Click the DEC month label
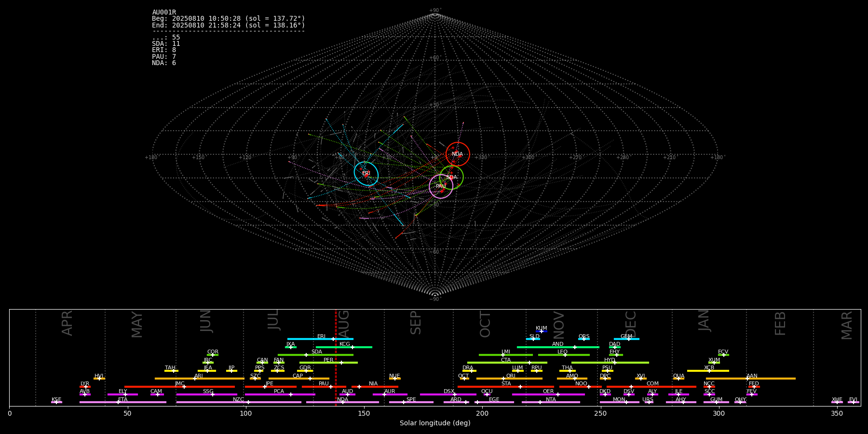The width and height of the screenshot is (868, 434). click(631, 324)
